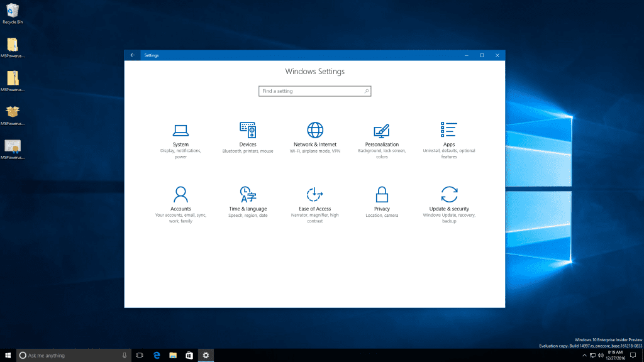Open Time & language settings

click(248, 202)
